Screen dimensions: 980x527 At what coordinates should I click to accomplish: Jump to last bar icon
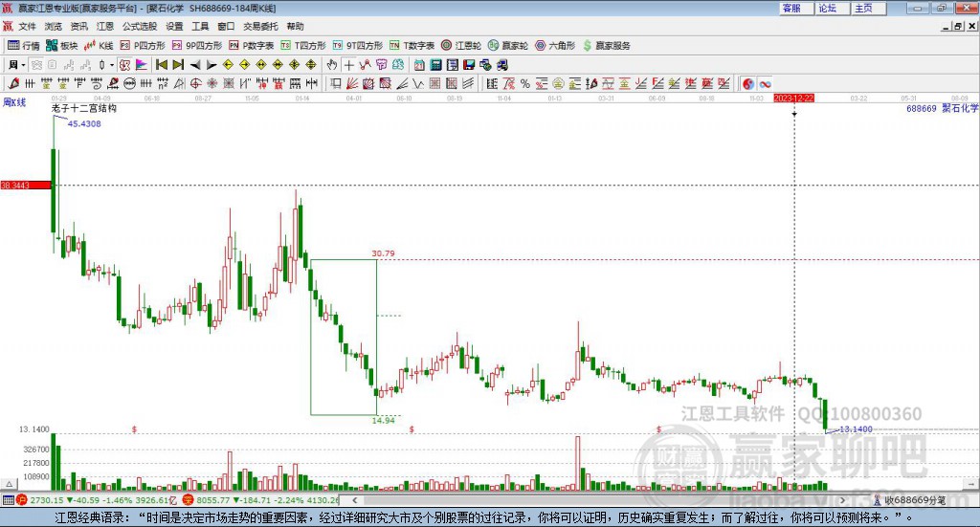(x=178, y=65)
